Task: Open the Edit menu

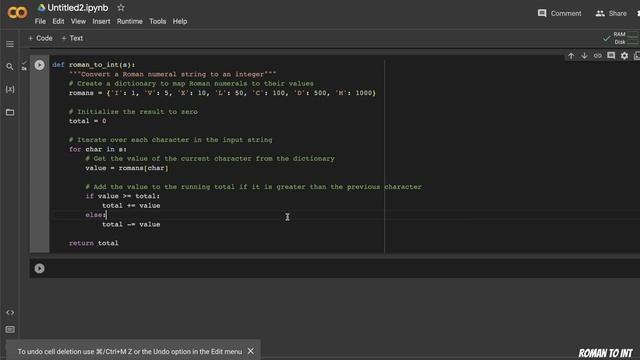Action: pos(58,22)
